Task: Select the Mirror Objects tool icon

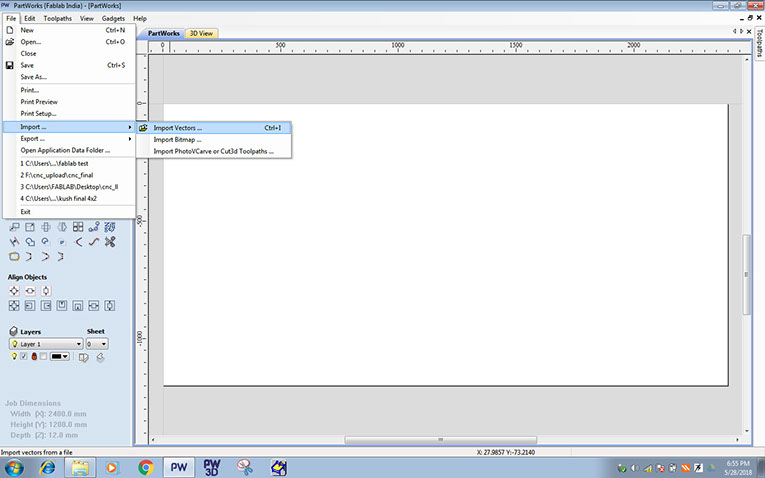Action: (62, 227)
